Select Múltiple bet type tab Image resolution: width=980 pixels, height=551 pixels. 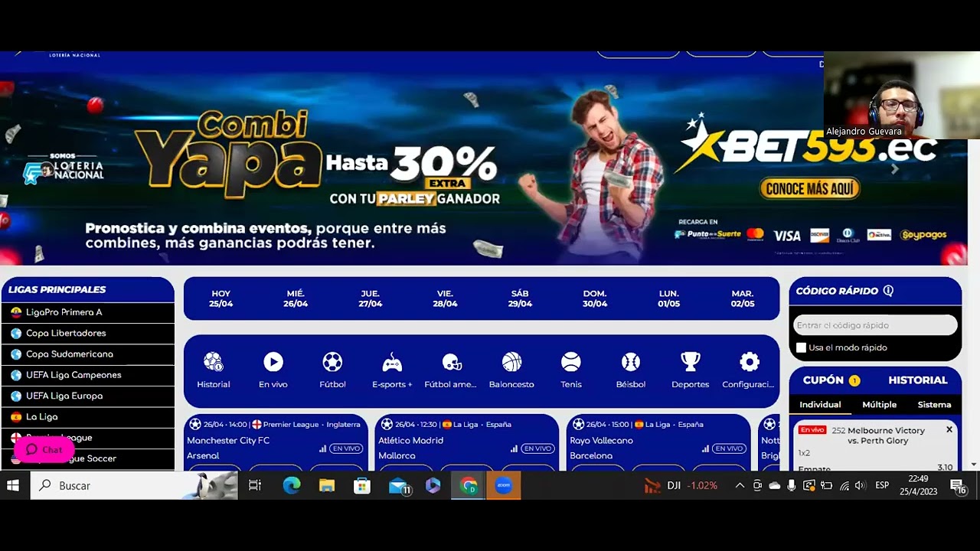(x=880, y=405)
